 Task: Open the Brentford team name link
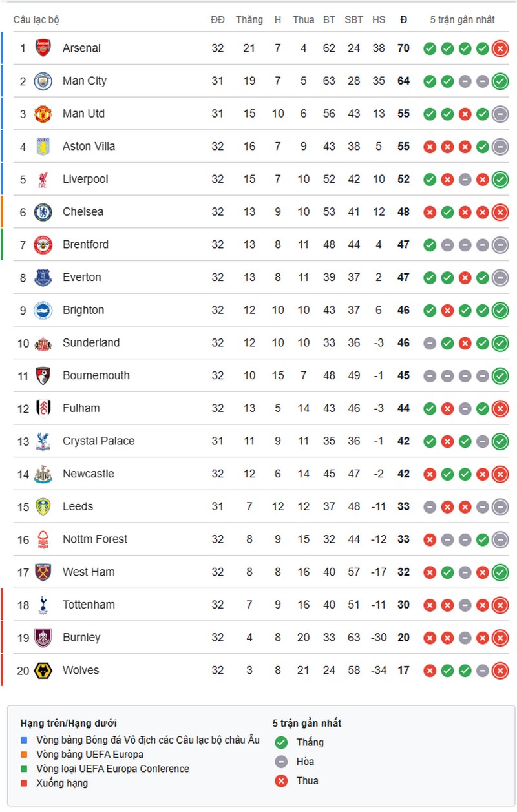85,245
